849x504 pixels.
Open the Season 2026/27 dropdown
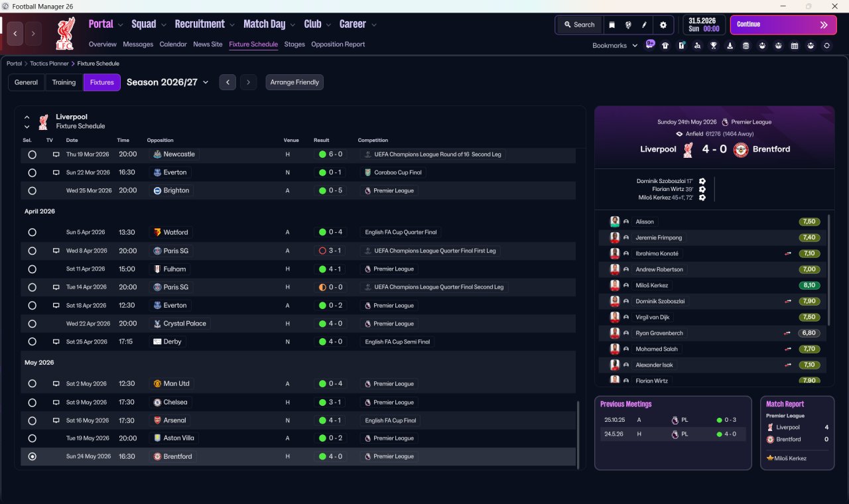click(168, 82)
